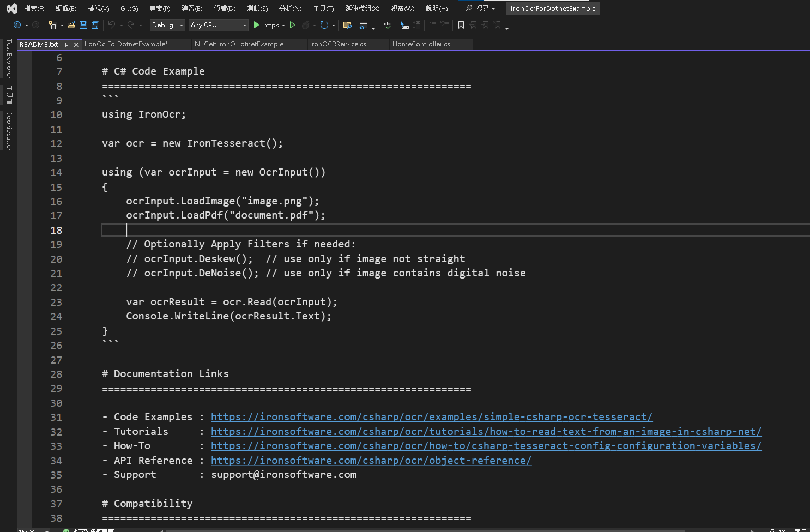The height and width of the screenshot is (532, 810).
Task: Open the Git(G) menu
Action: click(x=129, y=9)
